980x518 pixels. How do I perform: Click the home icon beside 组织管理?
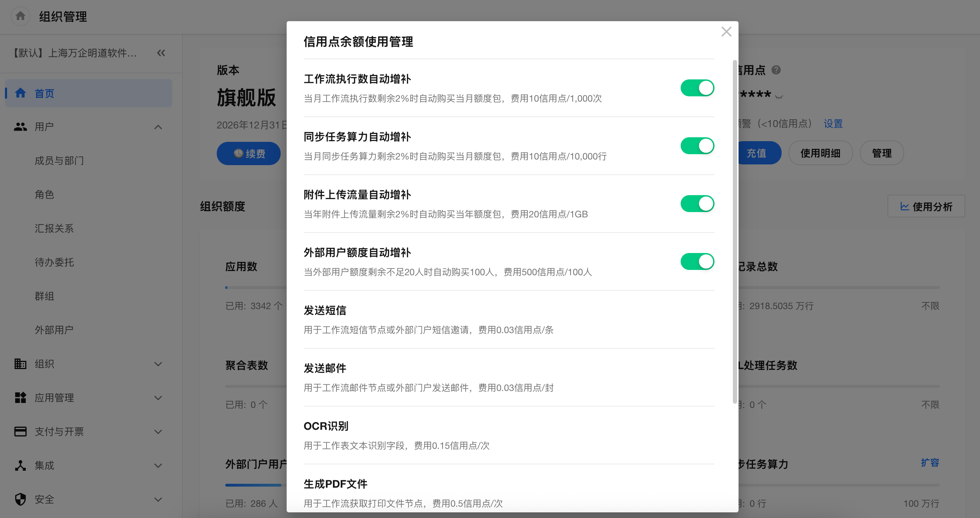(20, 16)
